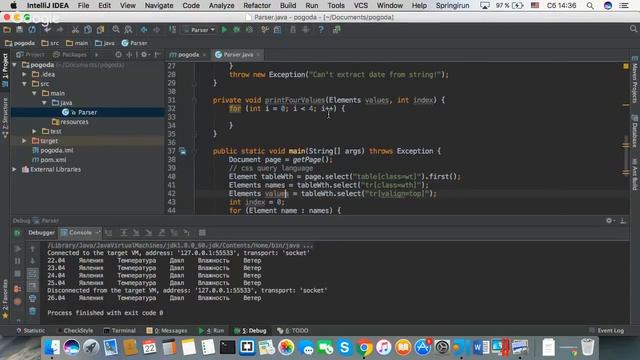Open the Parser run configuration dropdown

click(200, 30)
